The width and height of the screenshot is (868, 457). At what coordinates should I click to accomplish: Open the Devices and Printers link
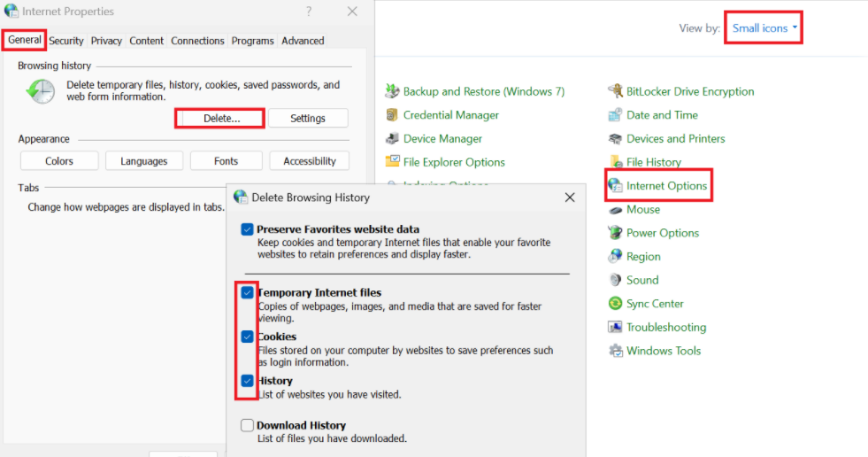675,138
